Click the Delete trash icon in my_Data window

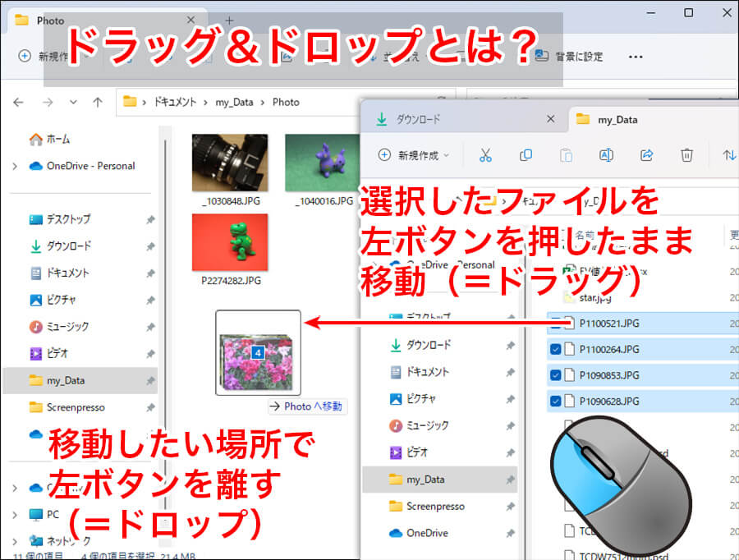pyautogui.click(x=686, y=155)
